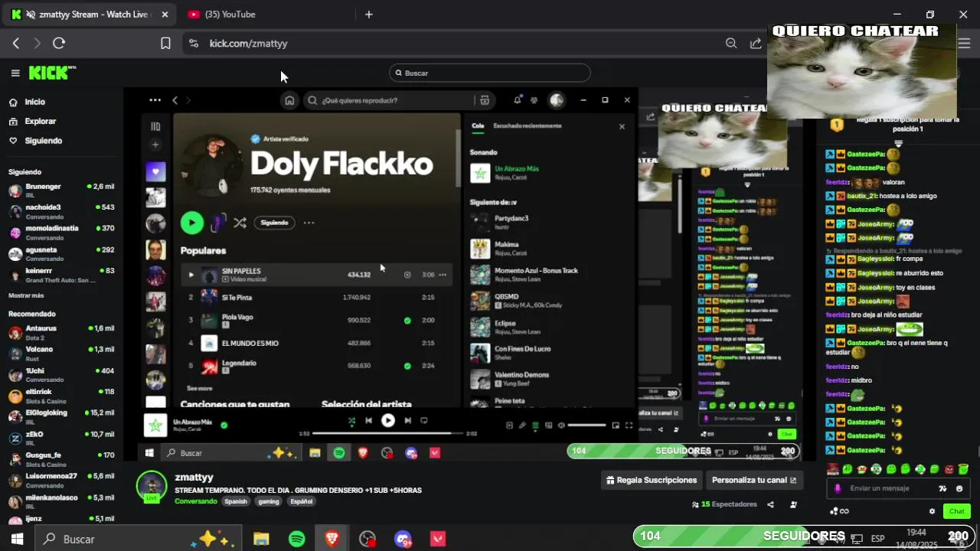This screenshot has width=980, height=551.
Task: Add SIN PAPELES to library
Action: 407,275
